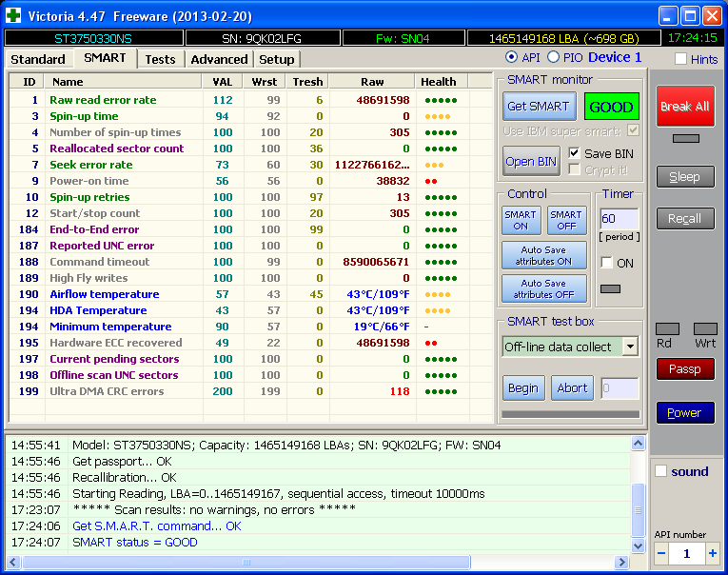Click the plus button under API number
This screenshot has width=728, height=575.
pyautogui.click(x=712, y=553)
